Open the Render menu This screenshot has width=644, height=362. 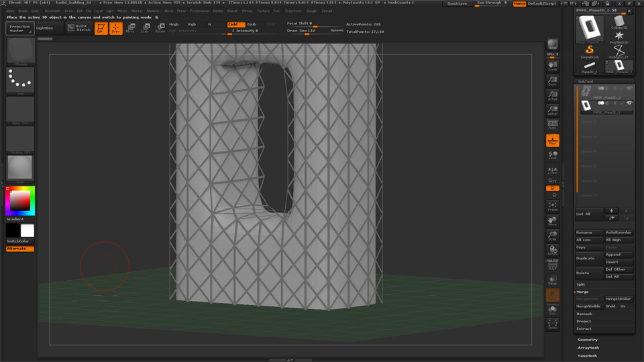tap(218, 11)
